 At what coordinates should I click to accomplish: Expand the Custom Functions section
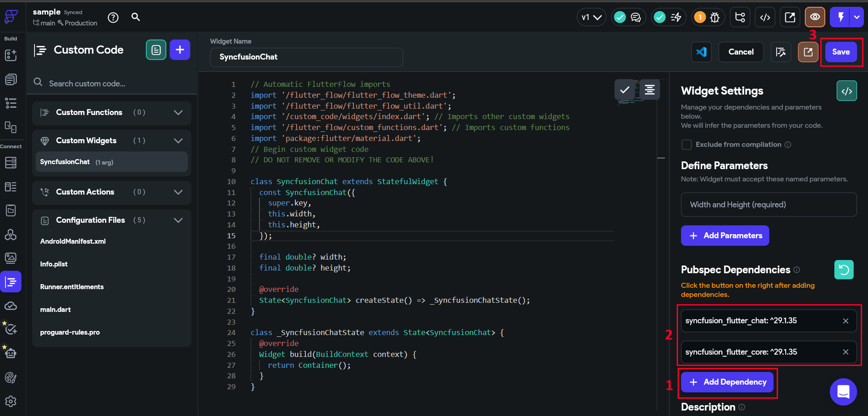click(178, 112)
